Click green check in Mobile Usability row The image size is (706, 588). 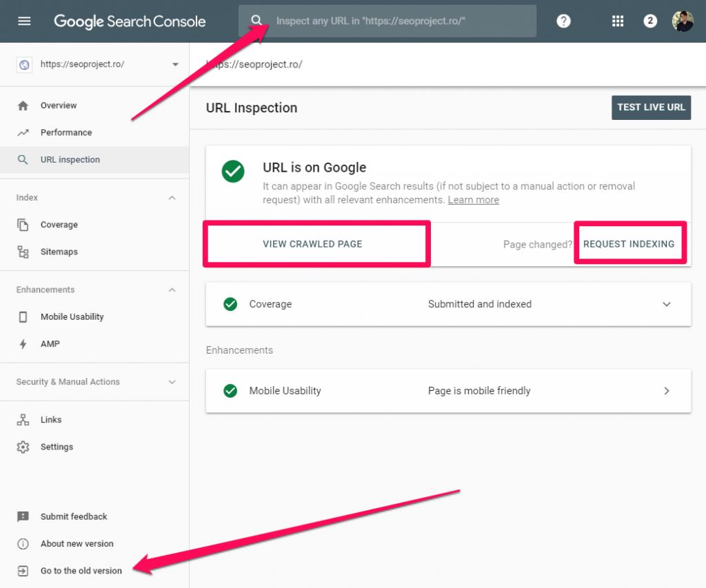coord(230,390)
